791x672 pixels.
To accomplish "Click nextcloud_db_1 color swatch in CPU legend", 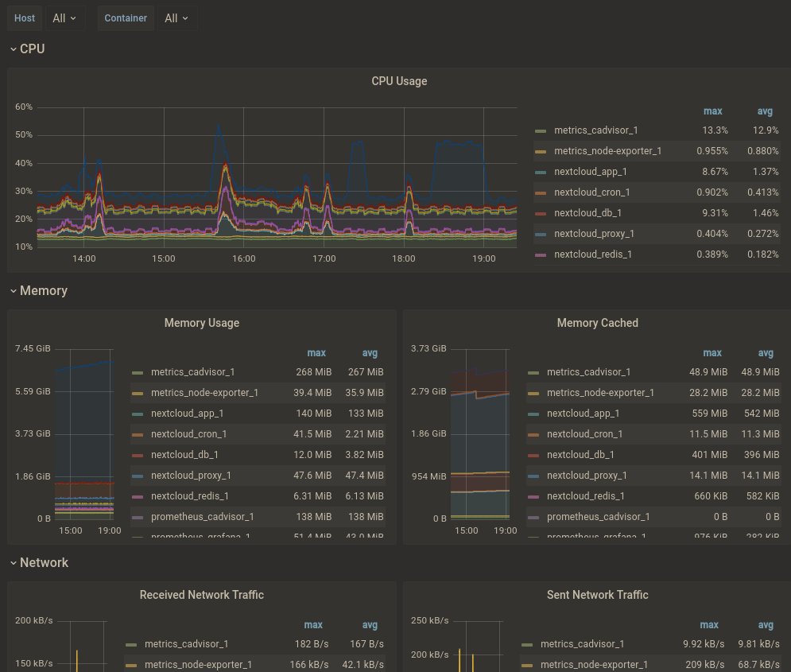I will coord(541,214).
